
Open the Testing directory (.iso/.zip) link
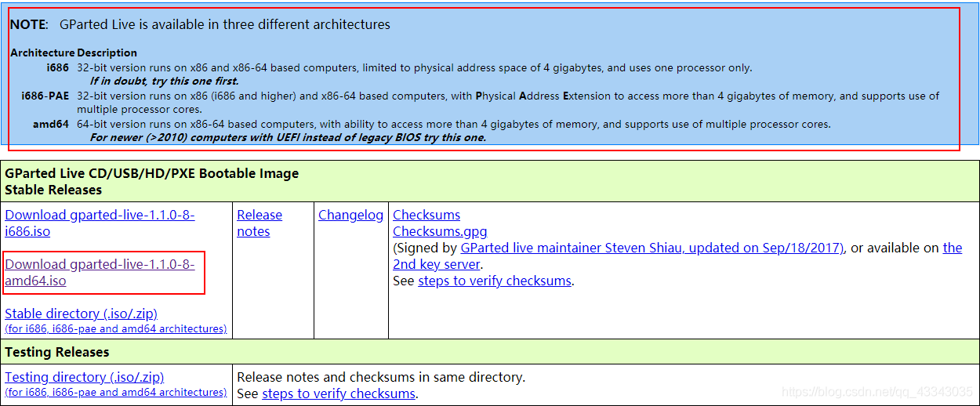(85, 377)
